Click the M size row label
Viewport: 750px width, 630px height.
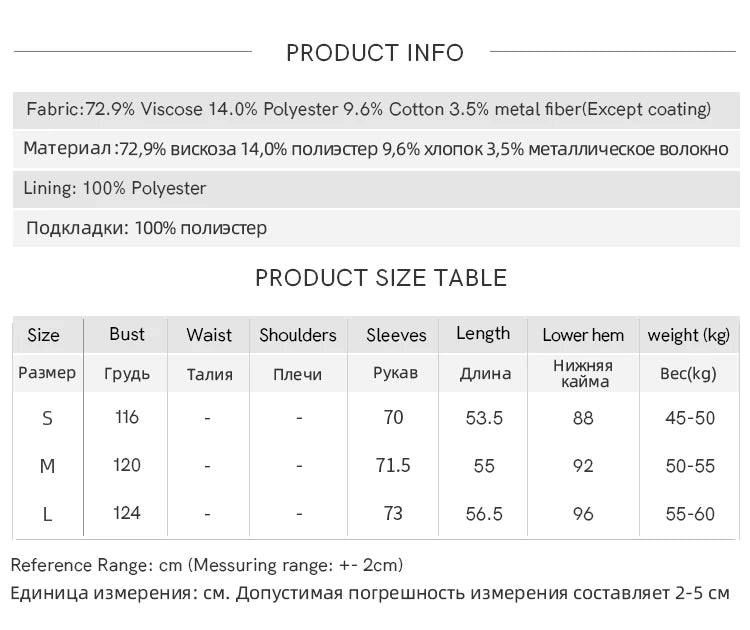pyautogui.click(x=47, y=466)
